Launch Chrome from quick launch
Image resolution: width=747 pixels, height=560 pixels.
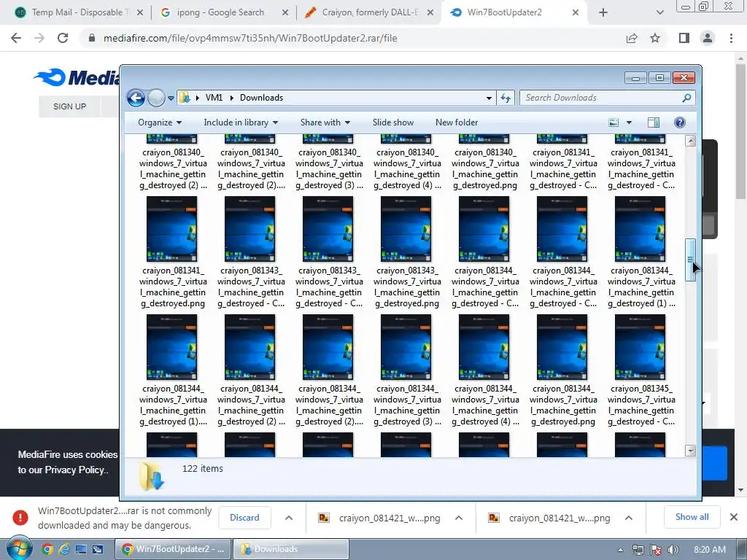coord(47,550)
